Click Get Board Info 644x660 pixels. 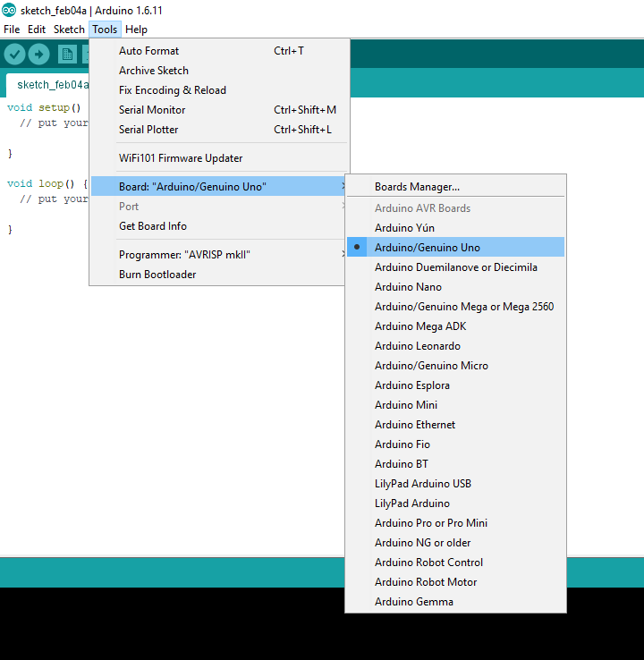[x=218, y=226]
